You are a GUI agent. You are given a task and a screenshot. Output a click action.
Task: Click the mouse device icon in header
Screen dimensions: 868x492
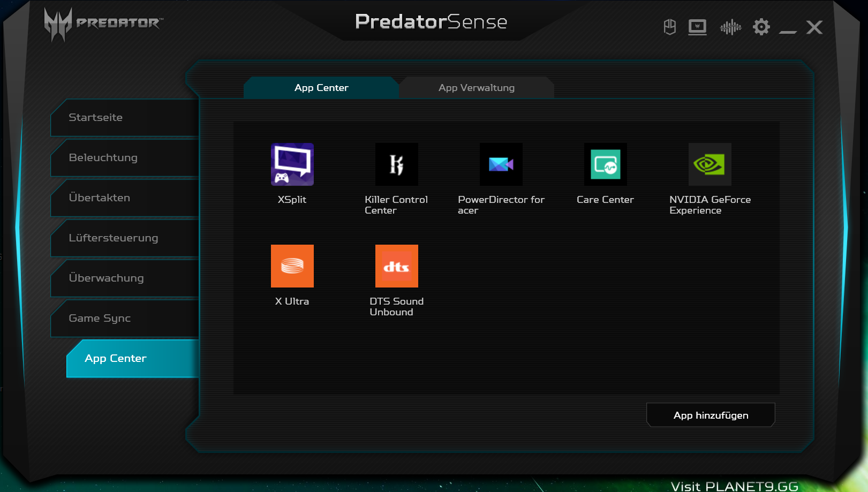coord(669,27)
